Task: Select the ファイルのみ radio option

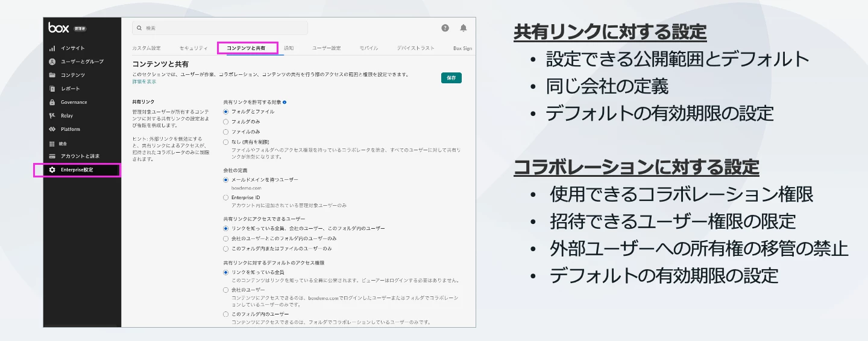Action: click(226, 132)
